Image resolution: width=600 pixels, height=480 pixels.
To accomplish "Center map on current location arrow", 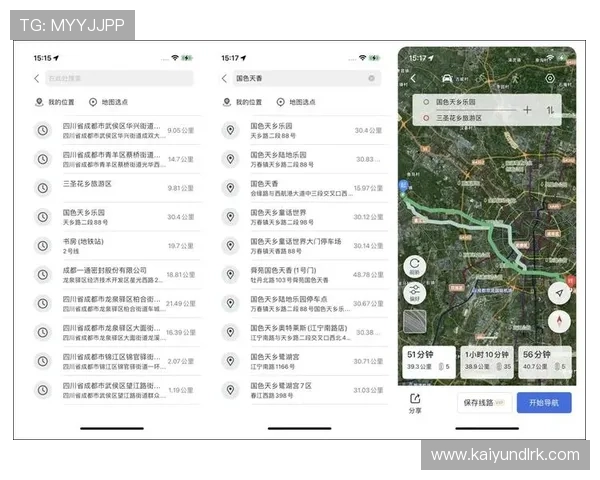I will [x=559, y=293].
